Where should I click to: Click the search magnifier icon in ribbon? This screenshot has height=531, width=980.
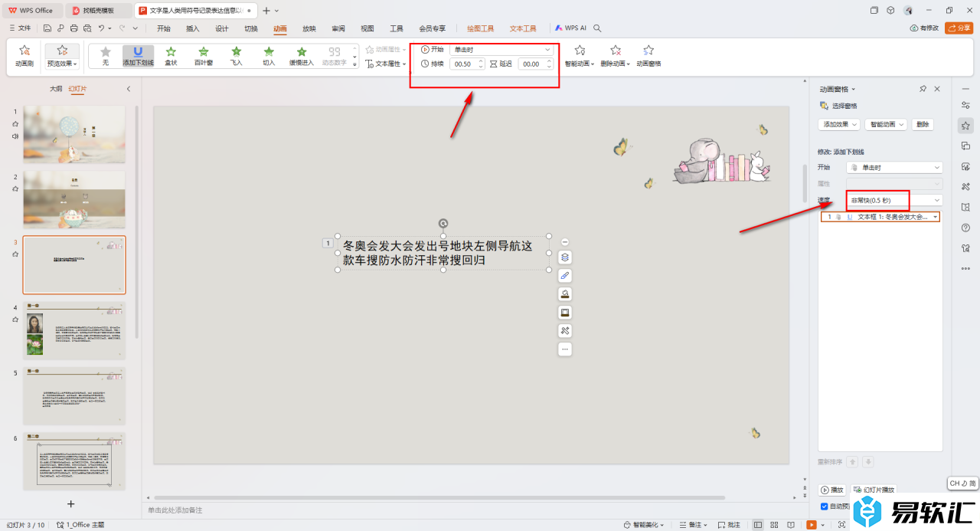(x=597, y=28)
